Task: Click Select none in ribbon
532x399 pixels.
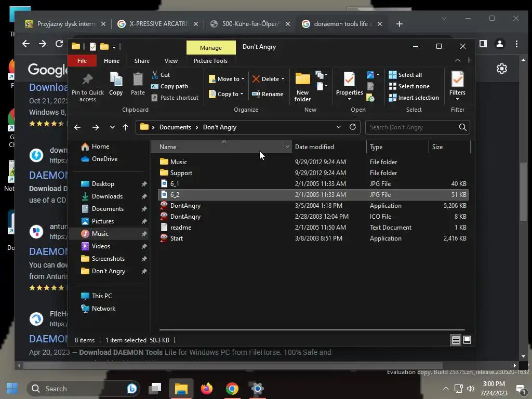Action: point(409,86)
